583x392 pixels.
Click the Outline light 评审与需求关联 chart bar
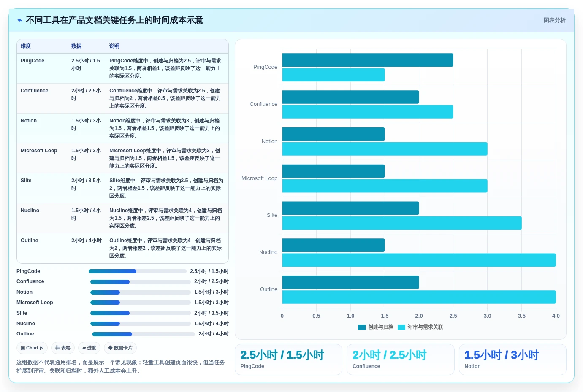pyautogui.click(x=419, y=297)
